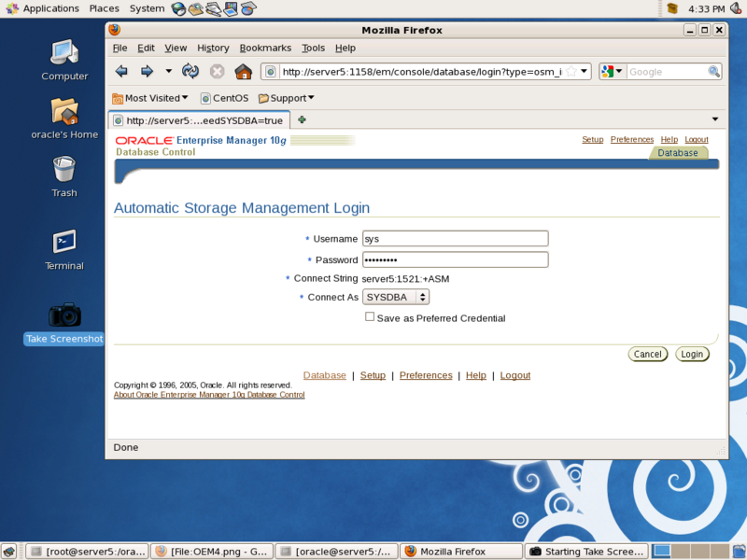The width and height of the screenshot is (747, 560).
Task: Go back with the Firefox back arrow
Action: (121, 72)
